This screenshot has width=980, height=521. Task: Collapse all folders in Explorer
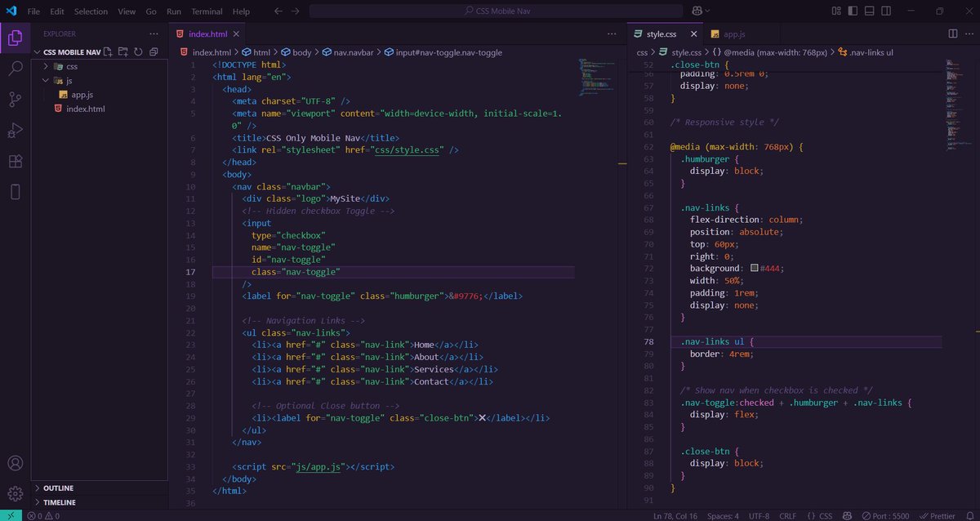(154, 51)
